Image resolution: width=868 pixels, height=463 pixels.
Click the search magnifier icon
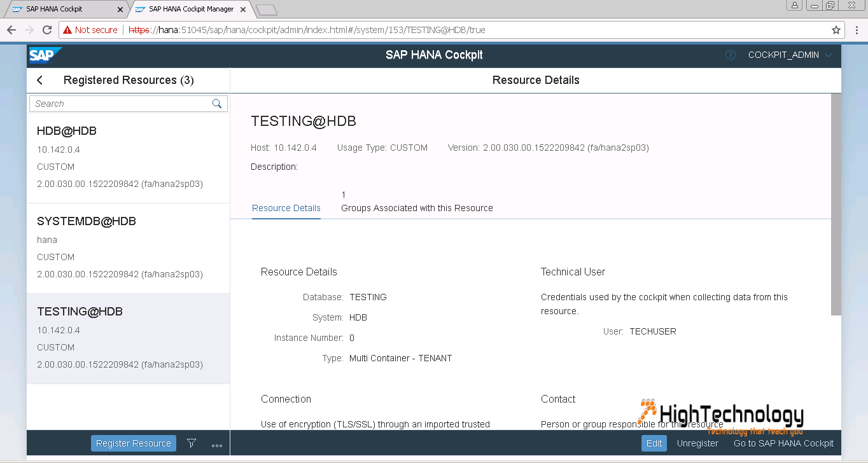217,104
